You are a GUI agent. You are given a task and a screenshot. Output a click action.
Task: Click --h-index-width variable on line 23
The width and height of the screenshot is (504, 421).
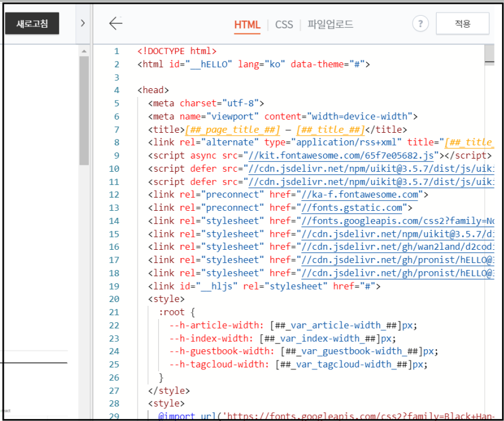click(x=212, y=339)
